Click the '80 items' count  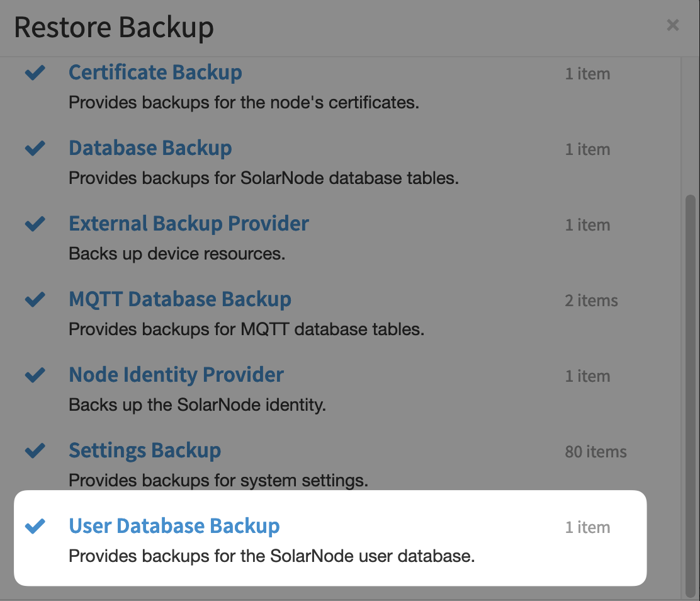click(596, 452)
